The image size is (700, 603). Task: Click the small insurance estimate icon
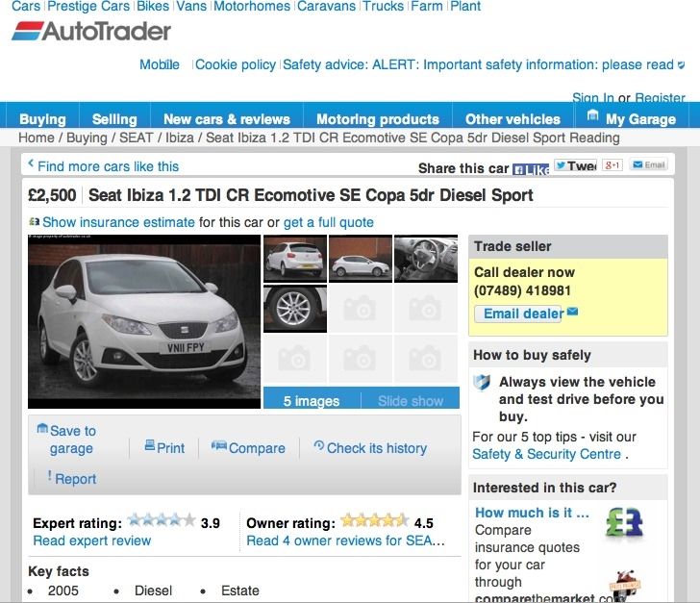point(35,221)
